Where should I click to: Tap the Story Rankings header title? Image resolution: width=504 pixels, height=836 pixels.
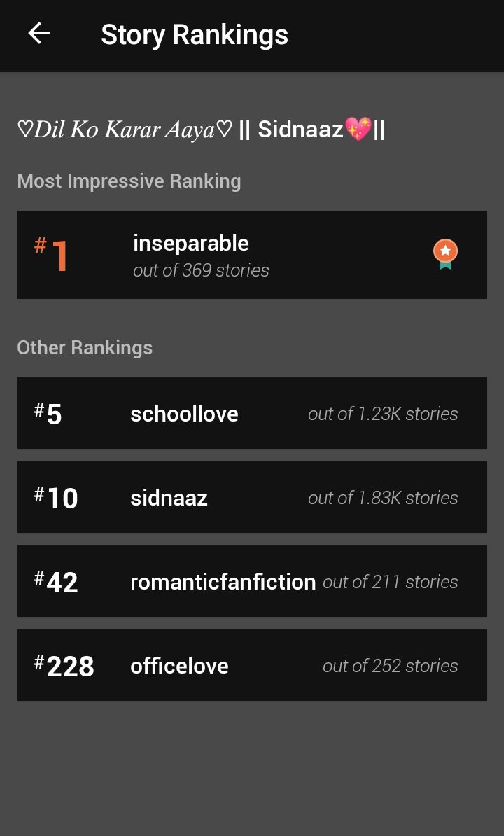(x=195, y=35)
